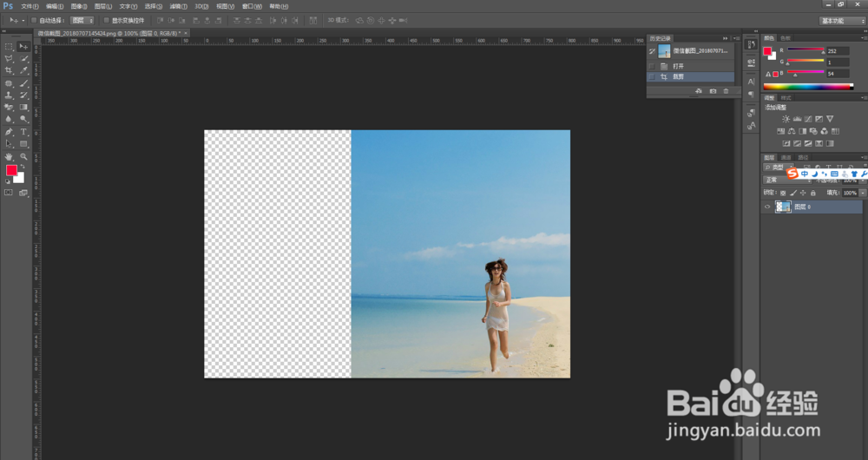Open blend mode 正常 dropdown
Viewport: 868px width, 460px height.
tap(786, 181)
